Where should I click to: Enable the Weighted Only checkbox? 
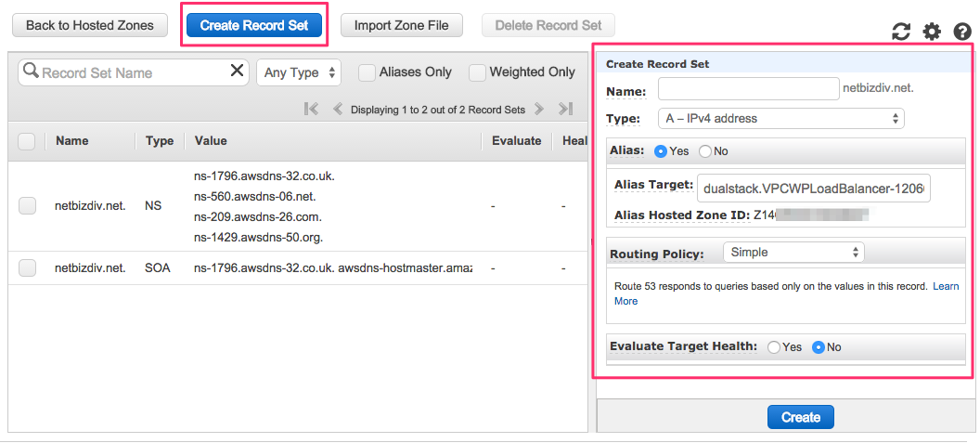[x=478, y=72]
